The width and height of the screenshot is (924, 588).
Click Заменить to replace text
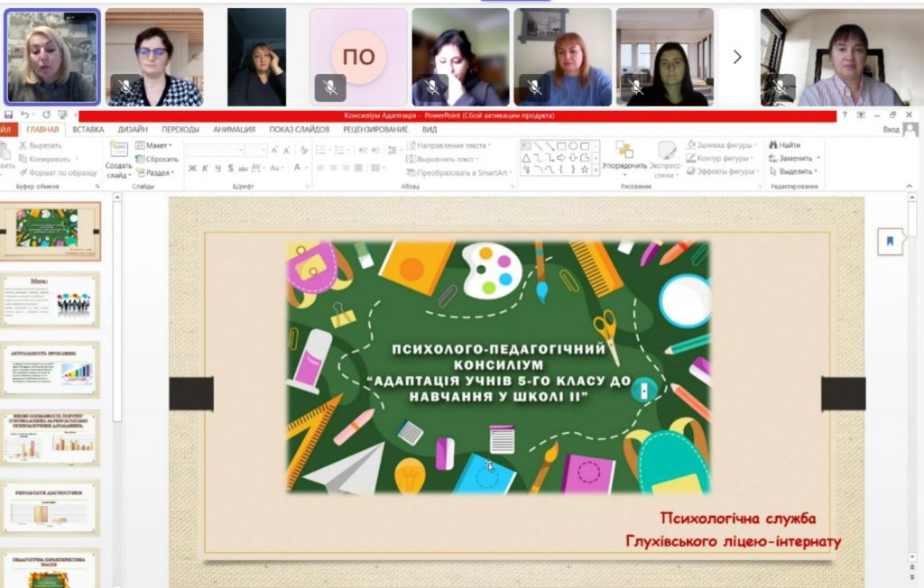(794, 158)
